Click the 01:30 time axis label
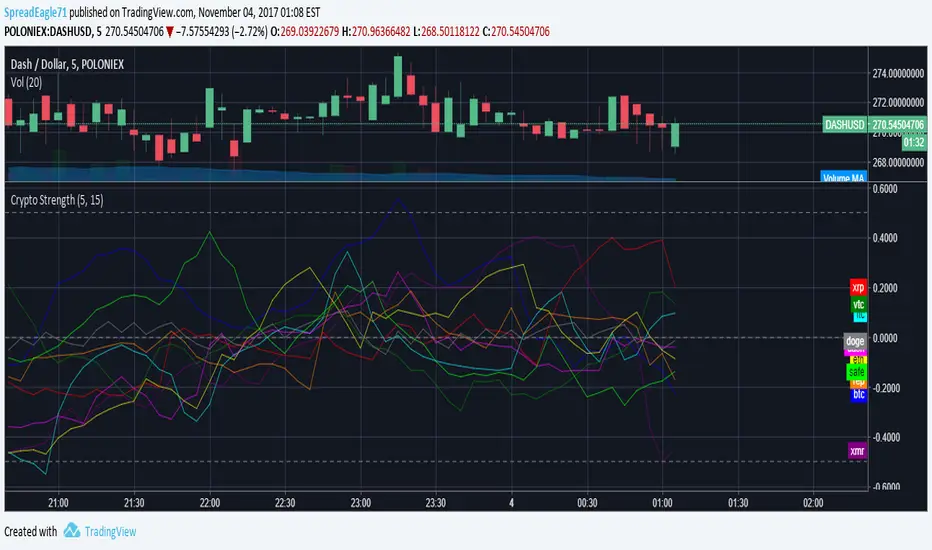 [738, 503]
